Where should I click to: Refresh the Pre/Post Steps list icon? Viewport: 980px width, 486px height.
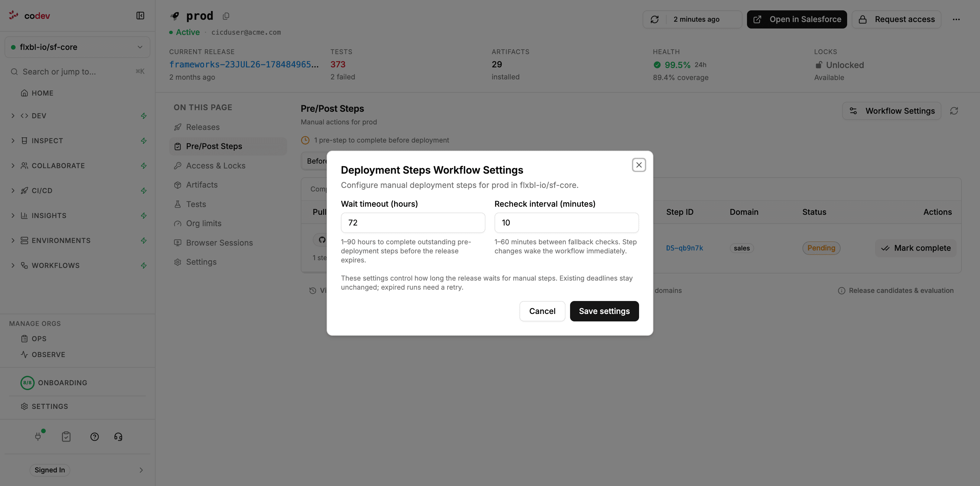[954, 111]
